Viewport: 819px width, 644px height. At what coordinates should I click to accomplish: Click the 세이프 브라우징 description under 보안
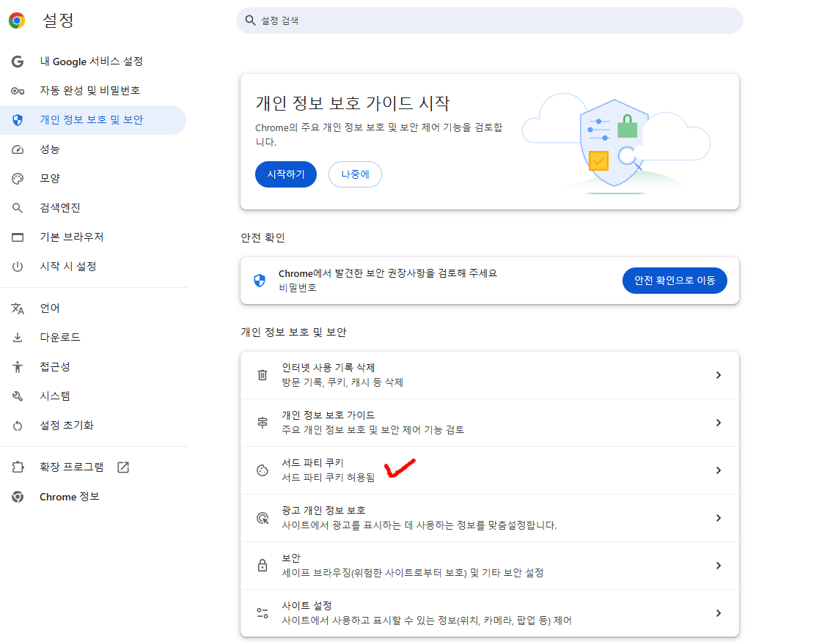[413, 573]
